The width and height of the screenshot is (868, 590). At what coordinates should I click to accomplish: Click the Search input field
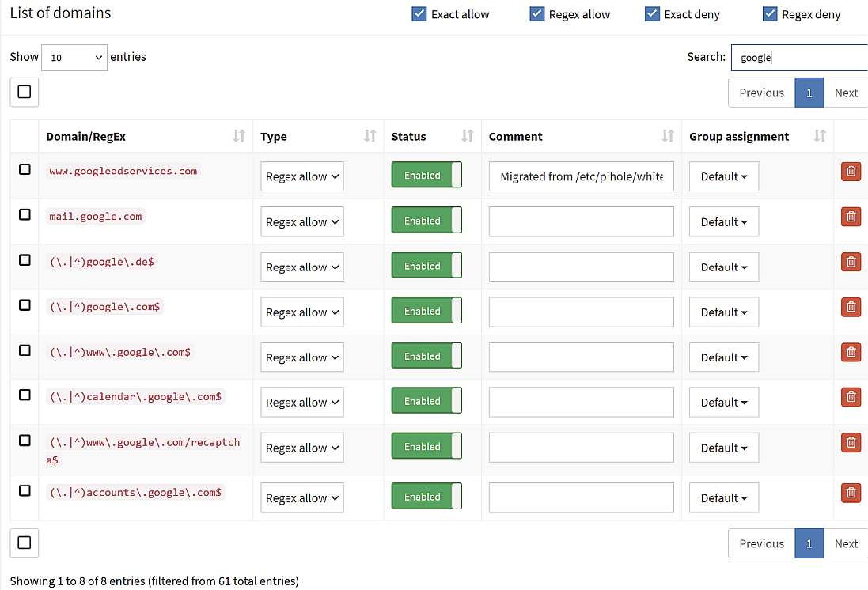[799, 58]
